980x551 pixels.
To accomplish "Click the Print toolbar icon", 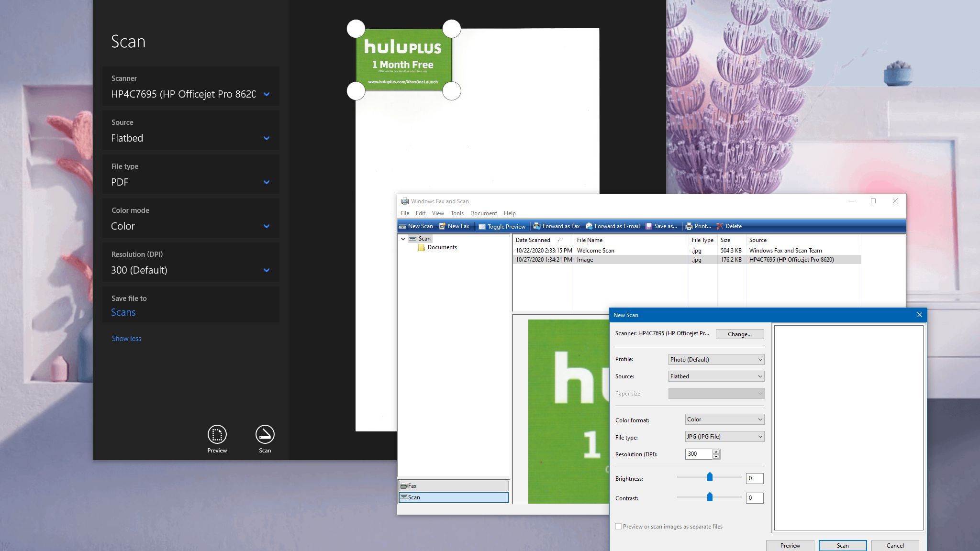I will click(689, 226).
